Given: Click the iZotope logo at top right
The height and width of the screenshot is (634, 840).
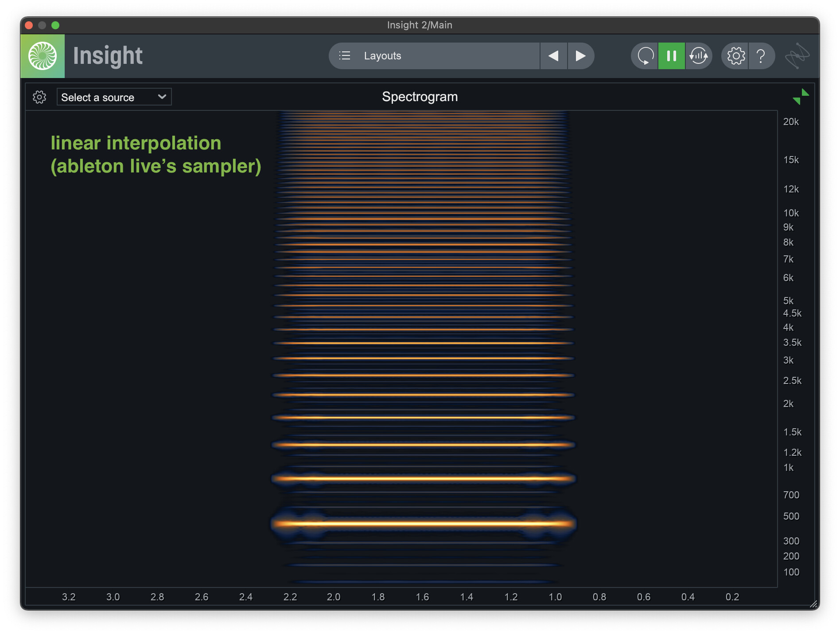Looking at the screenshot, I should tap(797, 56).
